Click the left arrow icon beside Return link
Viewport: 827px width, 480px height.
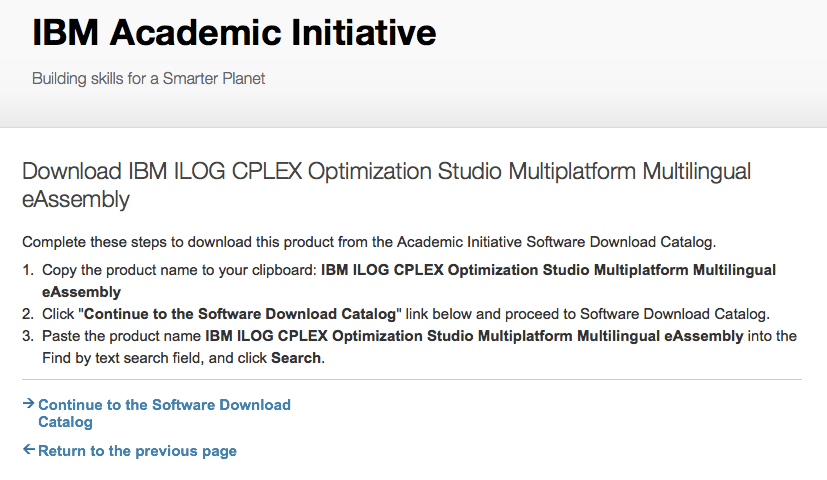point(28,449)
